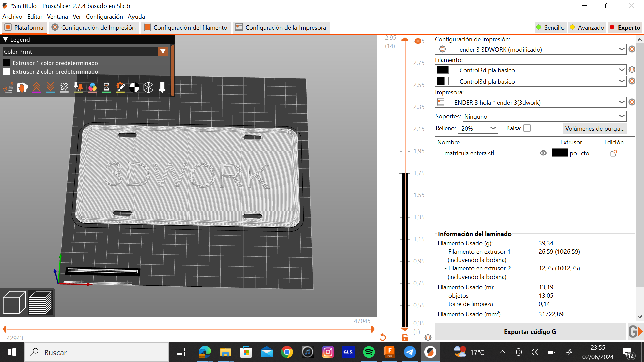Open the Configuración menu
This screenshot has width=644, height=362.
(104, 17)
